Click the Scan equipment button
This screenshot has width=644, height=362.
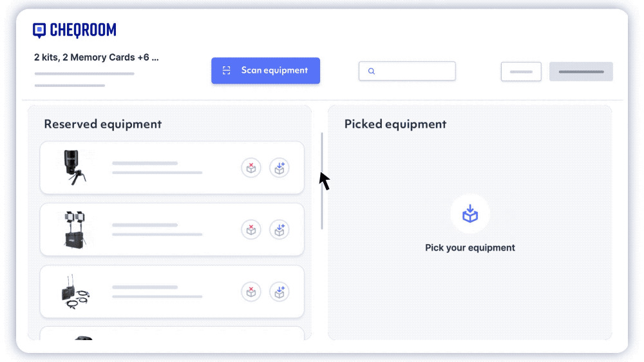(x=265, y=71)
